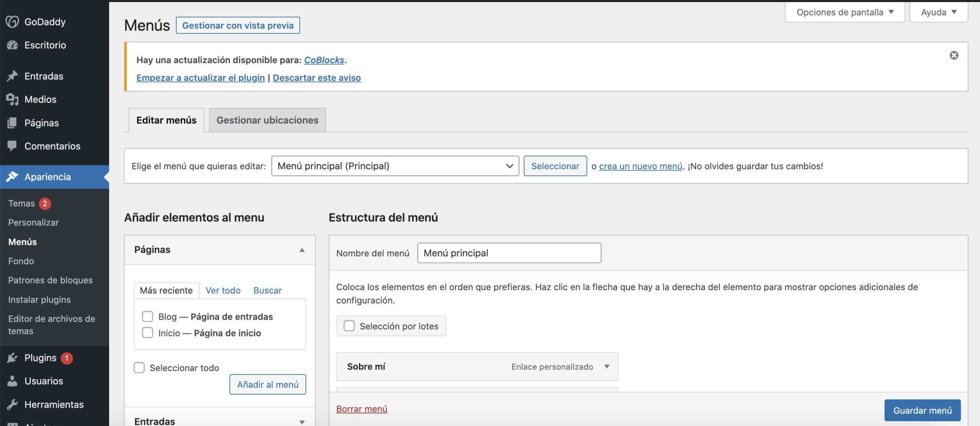Collapse the Páginas accordion section arrow
Image resolution: width=980 pixels, height=426 pixels.
pos(302,250)
